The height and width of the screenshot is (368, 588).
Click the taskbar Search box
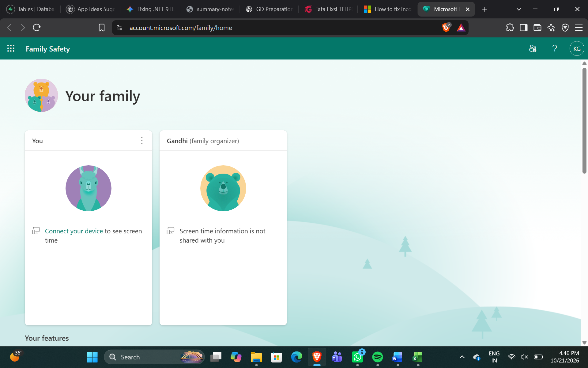[154, 357]
